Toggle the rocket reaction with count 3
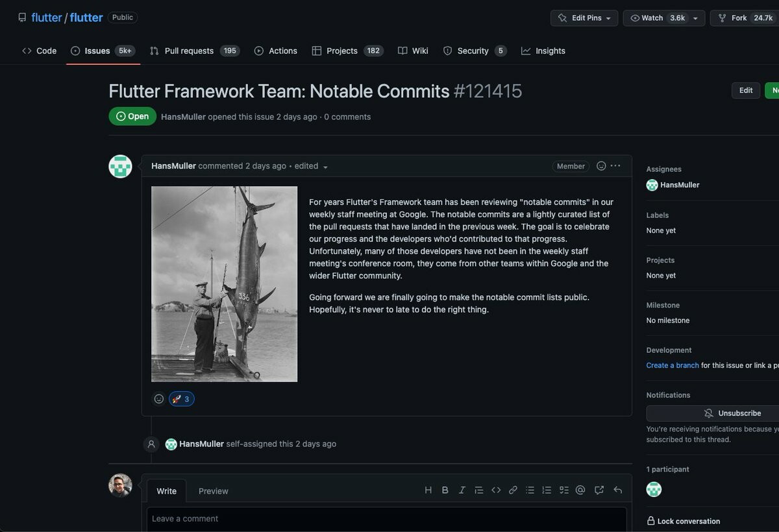Viewport: 779px width, 532px height. click(x=182, y=399)
